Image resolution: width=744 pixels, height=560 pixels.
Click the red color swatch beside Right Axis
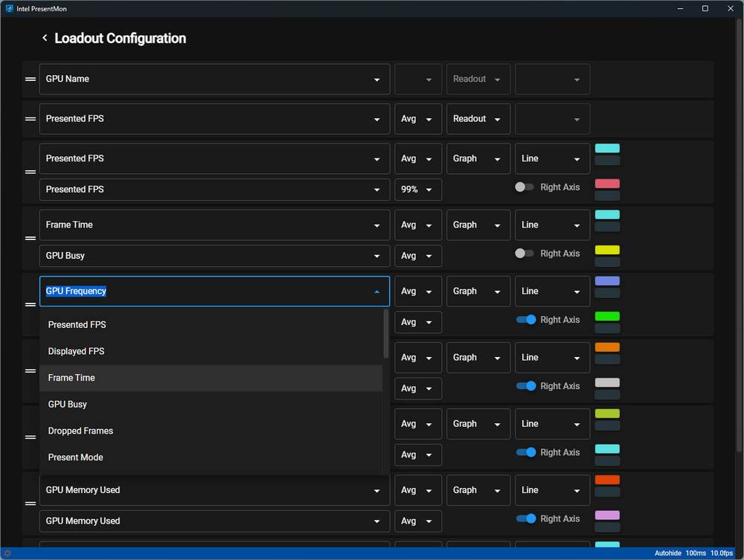click(x=606, y=184)
